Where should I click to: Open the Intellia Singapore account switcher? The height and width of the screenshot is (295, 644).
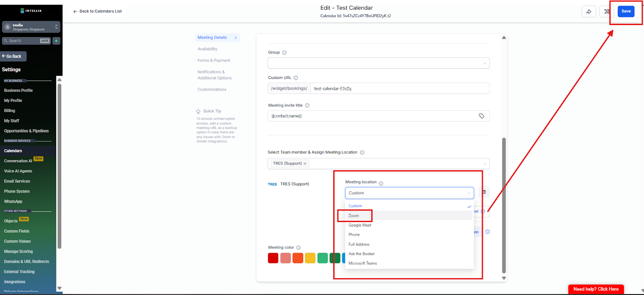[31, 27]
